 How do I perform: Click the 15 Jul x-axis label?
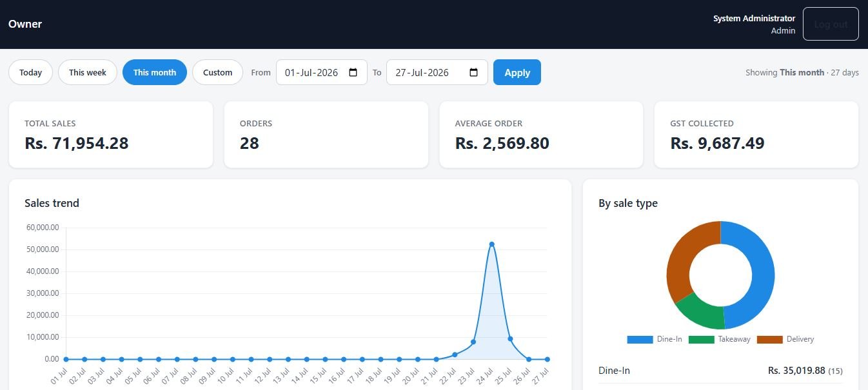point(318,375)
